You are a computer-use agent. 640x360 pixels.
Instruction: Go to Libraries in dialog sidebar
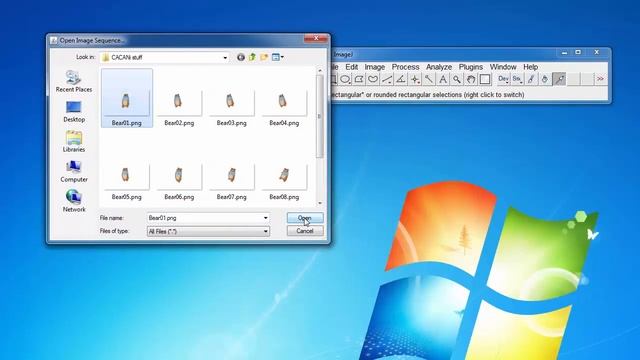(x=74, y=141)
